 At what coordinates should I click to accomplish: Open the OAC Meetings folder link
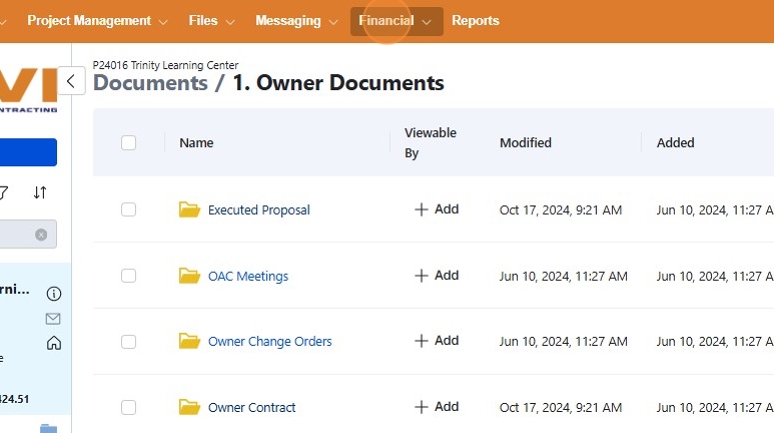pos(248,276)
